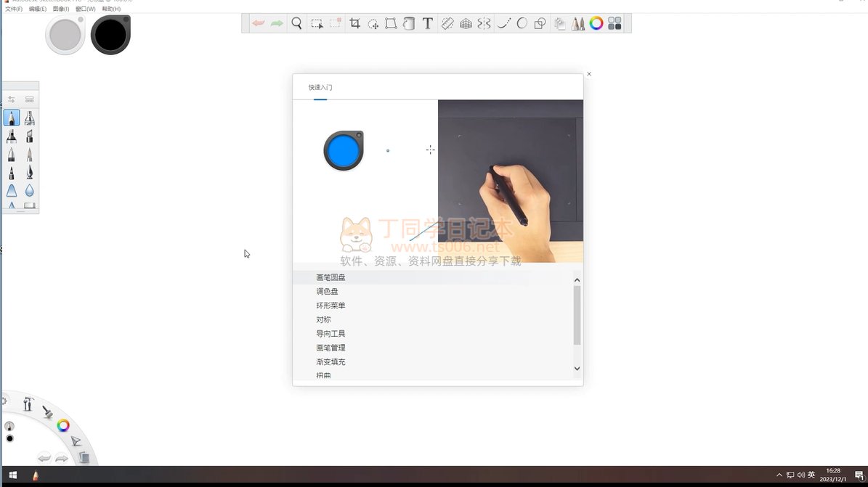868x487 pixels.
Task: Select 调色盘 in the tutorial list
Action: [x=327, y=291]
